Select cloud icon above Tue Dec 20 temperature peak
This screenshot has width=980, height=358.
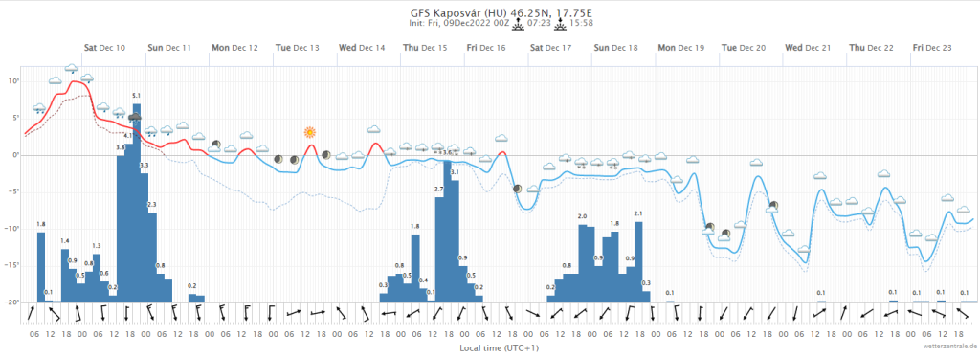coord(757,163)
